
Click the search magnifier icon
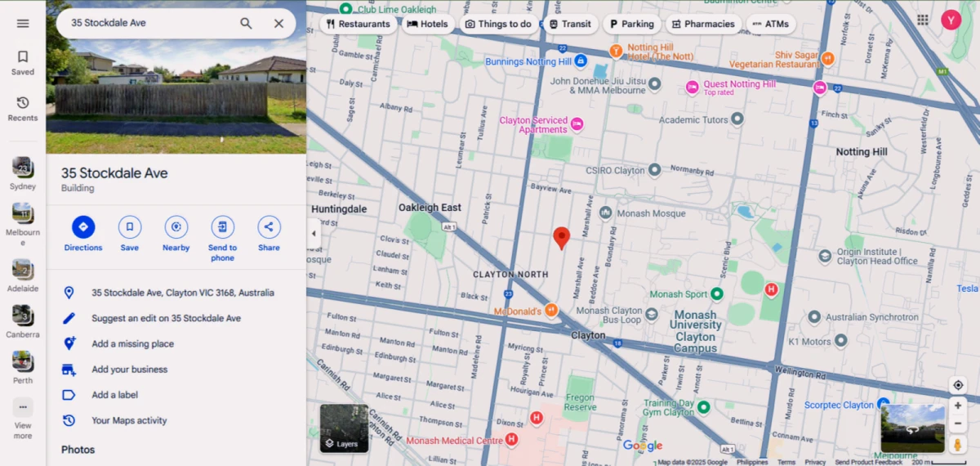click(x=246, y=24)
